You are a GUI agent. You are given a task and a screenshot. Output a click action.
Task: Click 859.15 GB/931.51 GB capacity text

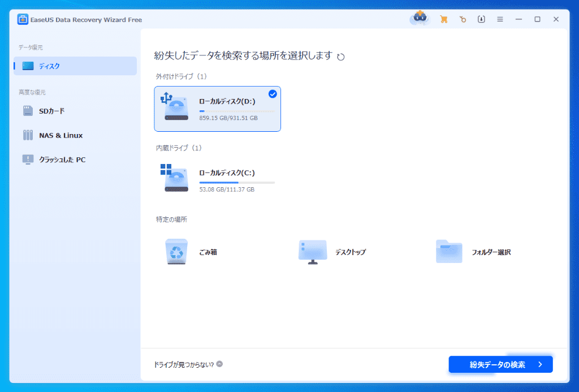(x=228, y=118)
